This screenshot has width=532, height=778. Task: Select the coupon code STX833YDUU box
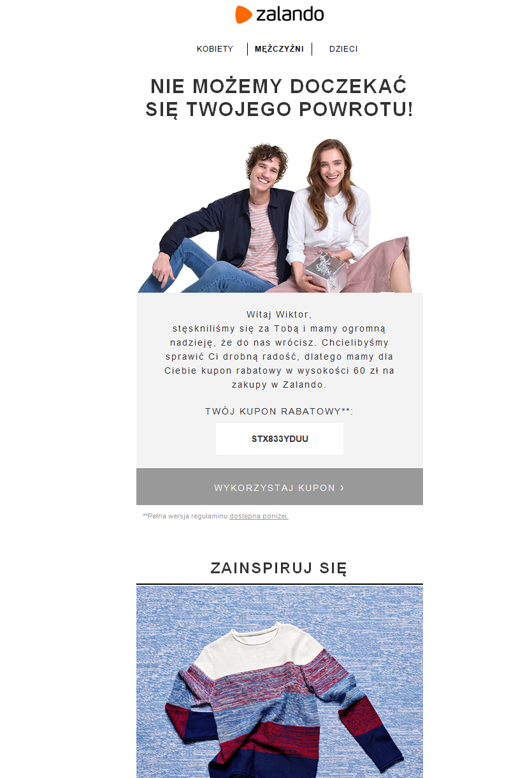[280, 439]
